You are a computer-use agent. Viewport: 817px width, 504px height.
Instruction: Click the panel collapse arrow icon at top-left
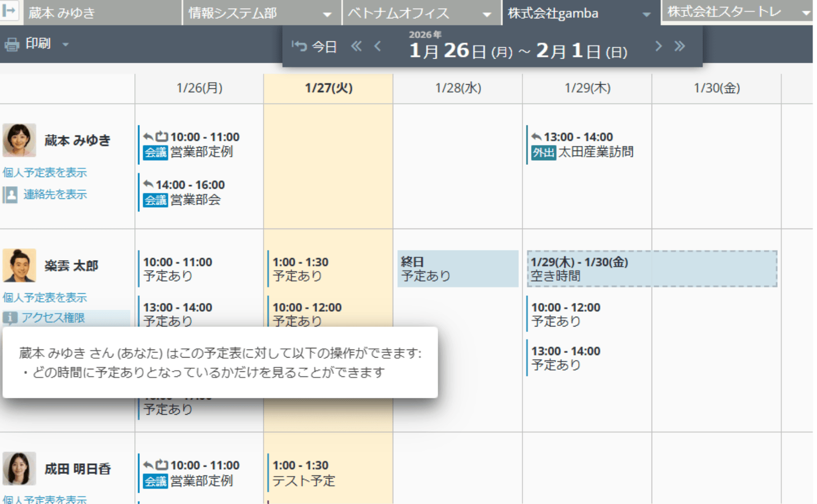coord(9,11)
